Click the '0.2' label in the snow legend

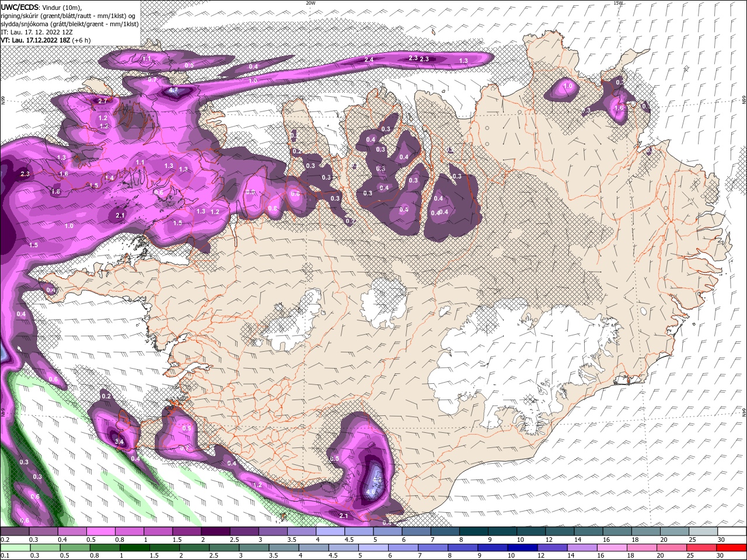(5, 540)
